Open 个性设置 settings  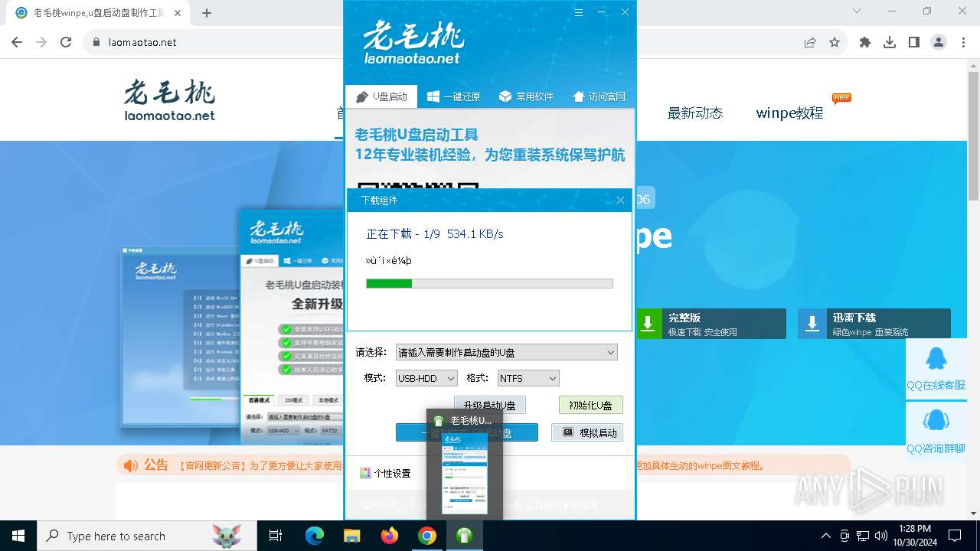385,473
